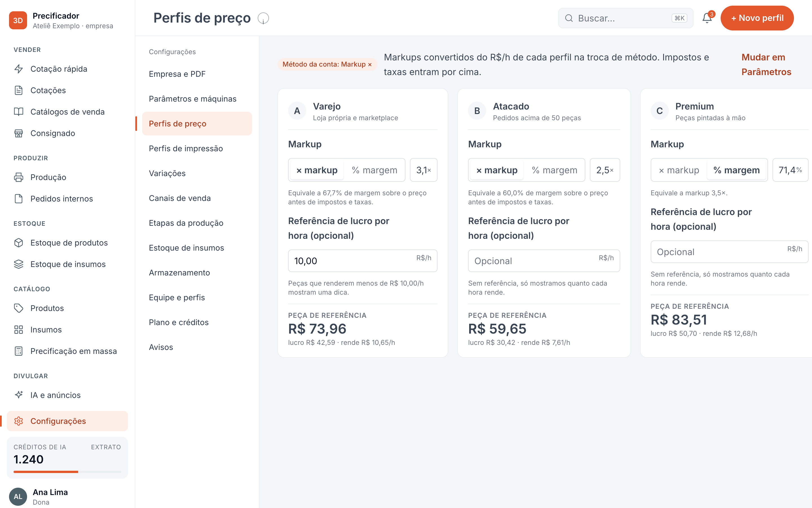Click the IA e anúncios sparkle icon

point(19,395)
